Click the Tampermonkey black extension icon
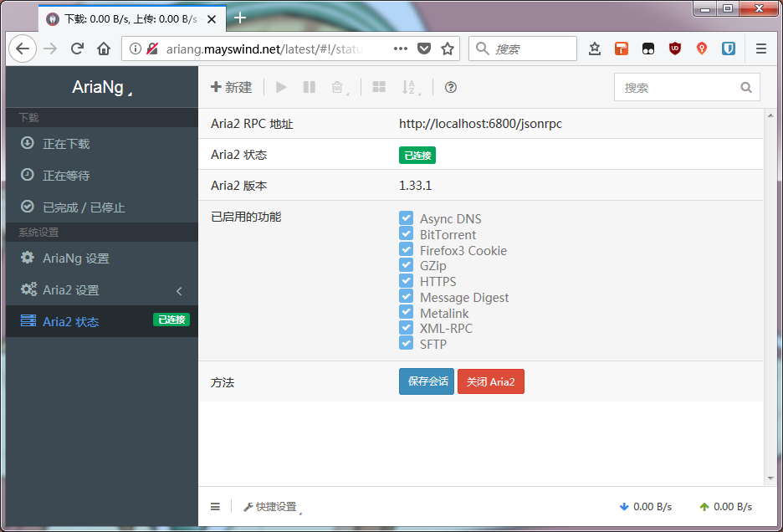This screenshot has width=783, height=532. [648, 49]
